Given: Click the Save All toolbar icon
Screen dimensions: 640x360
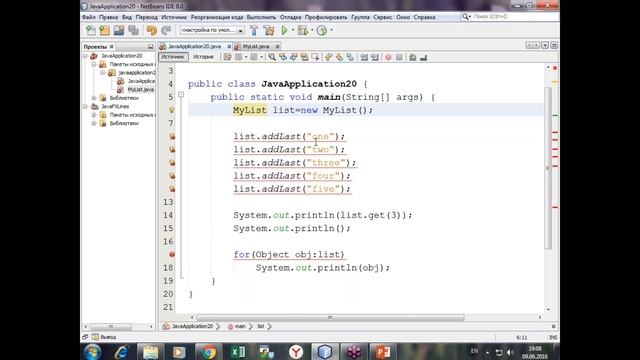Looking at the screenshot, I should click(133, 30).
